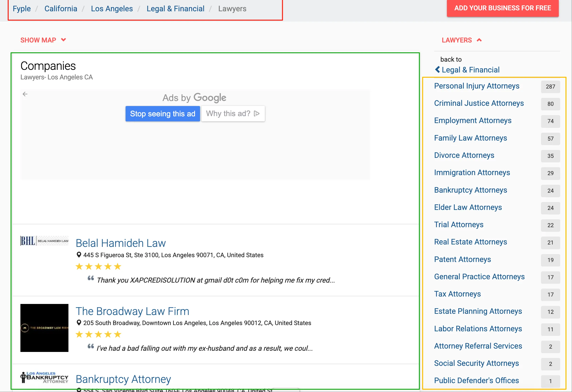The width and height of the screenshot is (572, 392).
Task: Select Elder Law Attorneys category
Action: tap(468, 207)
